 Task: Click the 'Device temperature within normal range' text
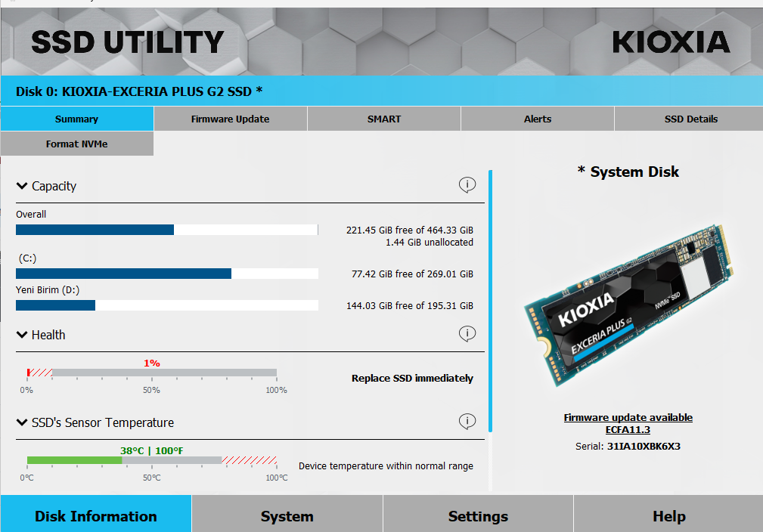386,466
